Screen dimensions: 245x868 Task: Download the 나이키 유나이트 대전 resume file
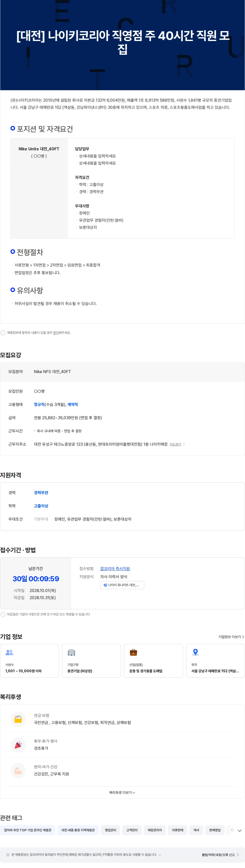tap(122, 585)
